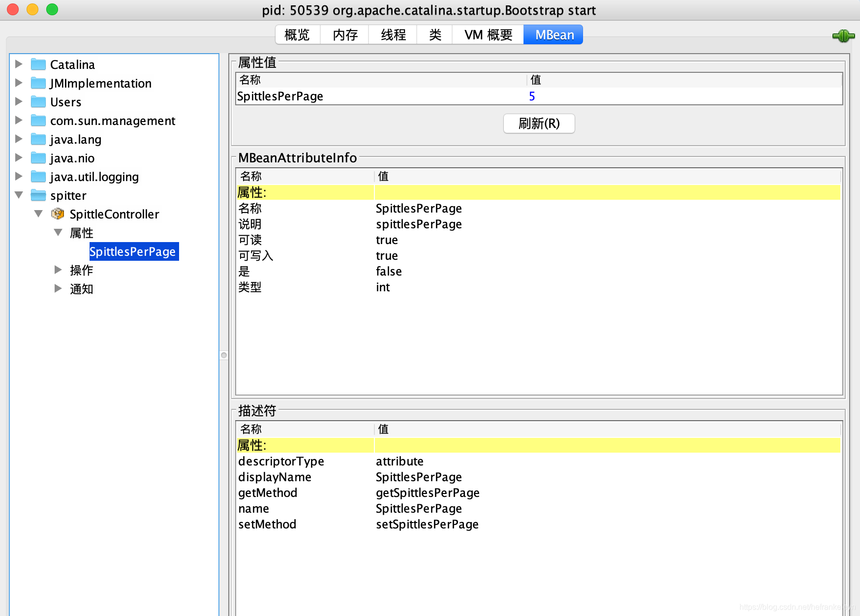Click the SpittleController MBean icon
This screenshot has height=616, width=860.
click(x=58, y=214)
